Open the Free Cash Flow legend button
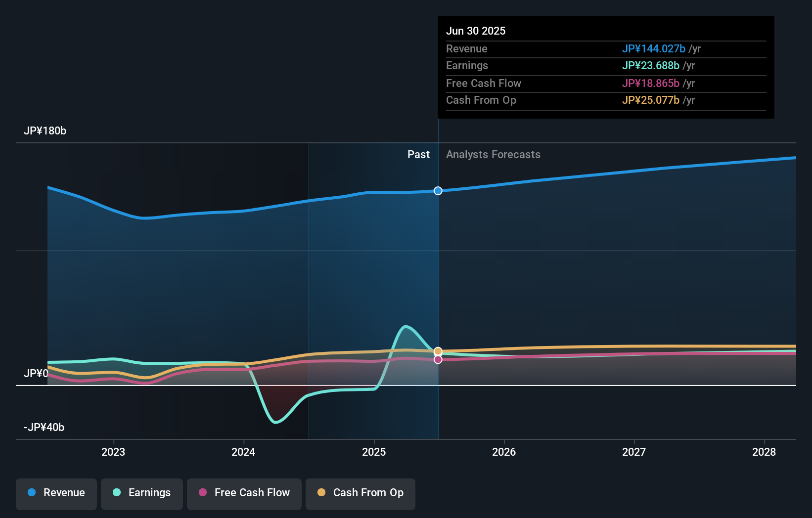Image resolution: width=812 pixels, height=518 pixels. (x=244, y=493)
